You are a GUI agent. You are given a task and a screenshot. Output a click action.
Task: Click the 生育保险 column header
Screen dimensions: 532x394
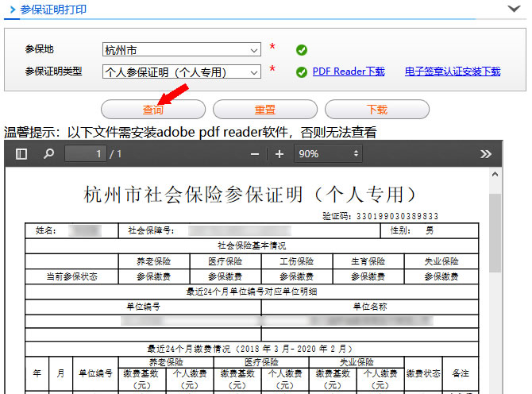click(368, 261)
